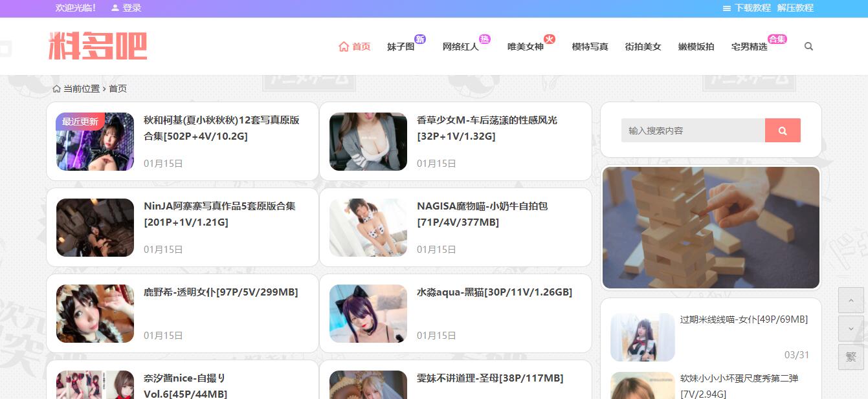Click thumbnail of 香草少女M post
Screen dimensions: 868x399
(x=368, y=142)
